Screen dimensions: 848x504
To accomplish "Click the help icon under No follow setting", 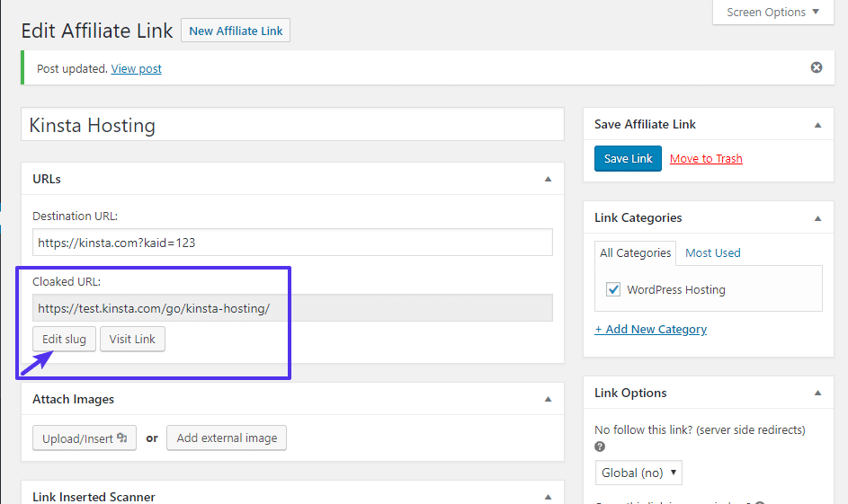I will pyautogui.click(x=600, y=447).
